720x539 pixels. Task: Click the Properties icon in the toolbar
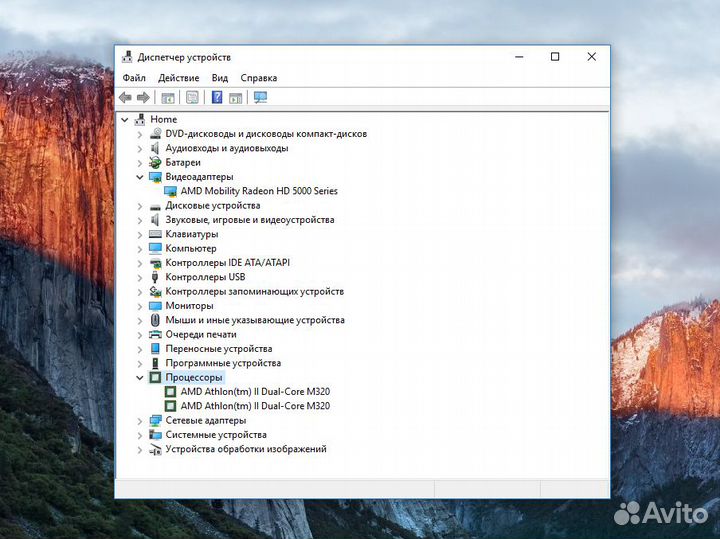[192, 97]
